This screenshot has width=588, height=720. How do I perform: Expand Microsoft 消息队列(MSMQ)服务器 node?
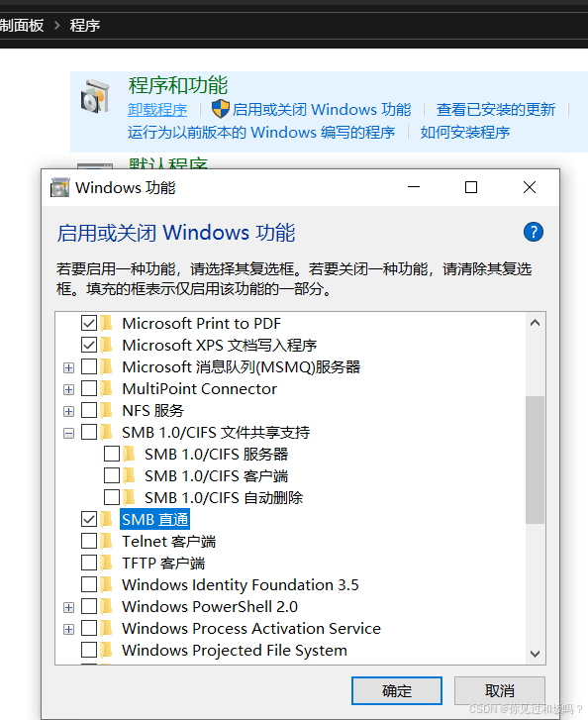point(69,367)
